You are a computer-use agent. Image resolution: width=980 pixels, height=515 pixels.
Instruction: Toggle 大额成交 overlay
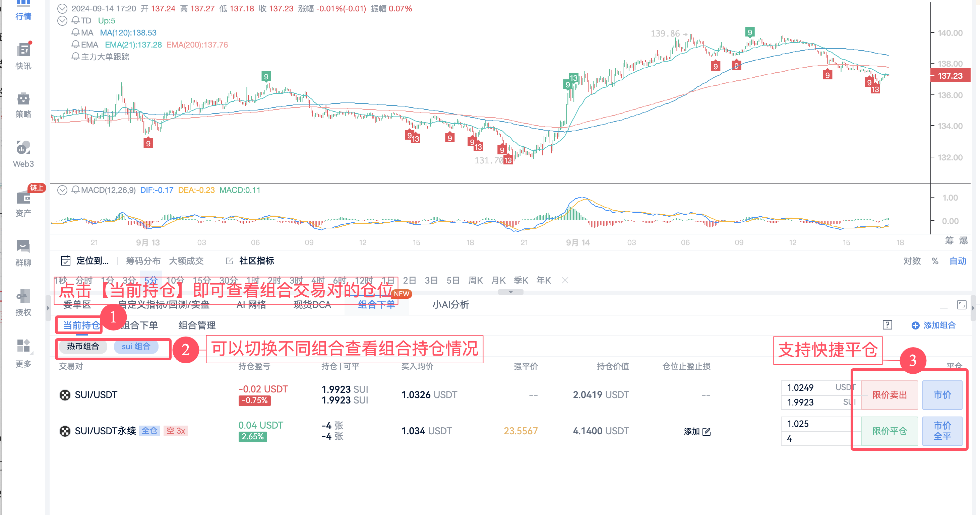point(186,261)
